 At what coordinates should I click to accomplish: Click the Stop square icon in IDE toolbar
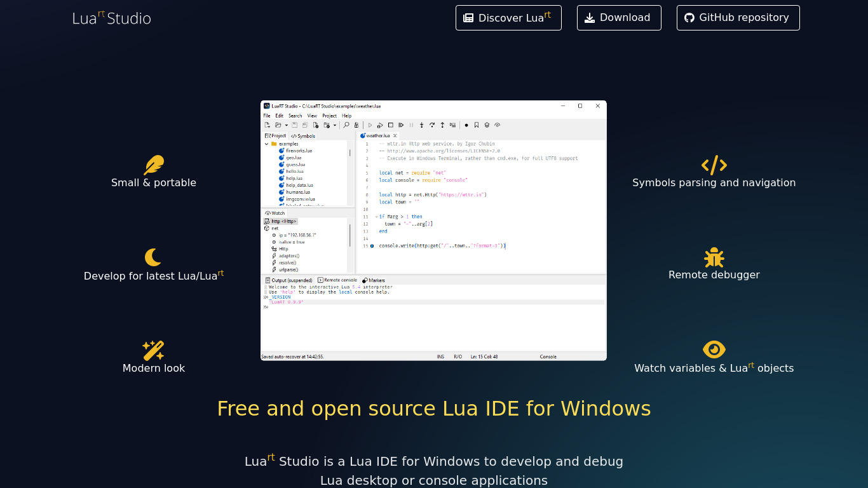pos(391,125)
